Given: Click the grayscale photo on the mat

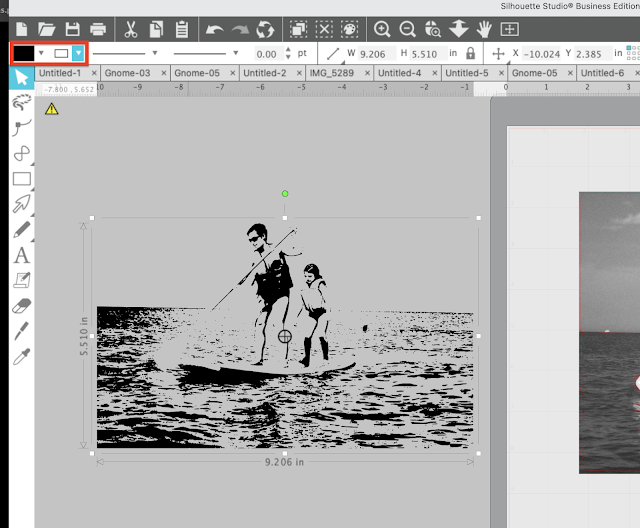Looking at the screenshot, I should click(609, 333).
